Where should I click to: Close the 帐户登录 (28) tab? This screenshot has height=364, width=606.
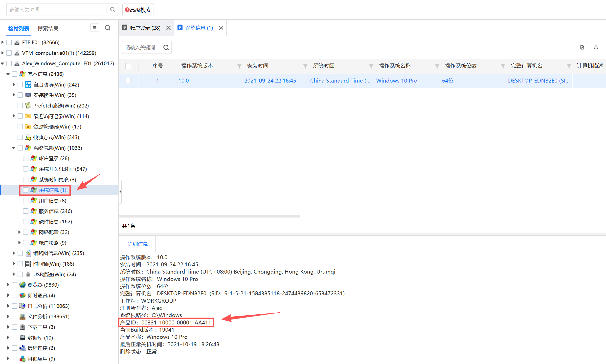(x=168, y=28)
